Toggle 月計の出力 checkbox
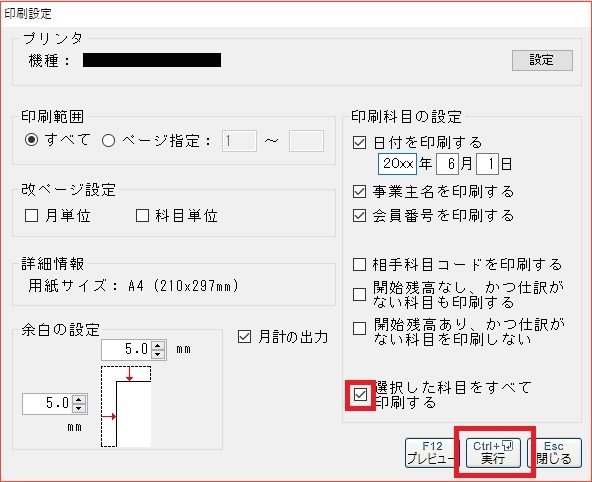This screenshot has height=482, width=592. 244,336
